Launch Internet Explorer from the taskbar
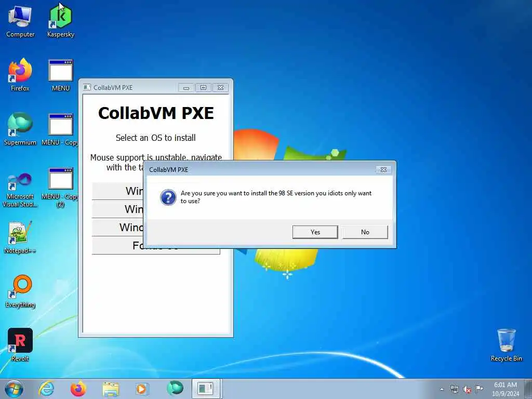532x399 pixels. [46, 389]
